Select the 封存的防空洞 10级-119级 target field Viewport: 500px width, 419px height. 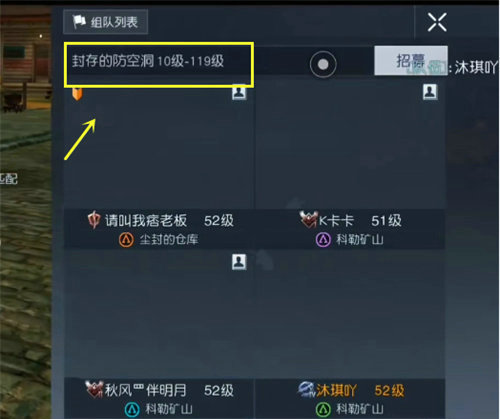pyautogui.click(x=159, y=65)
